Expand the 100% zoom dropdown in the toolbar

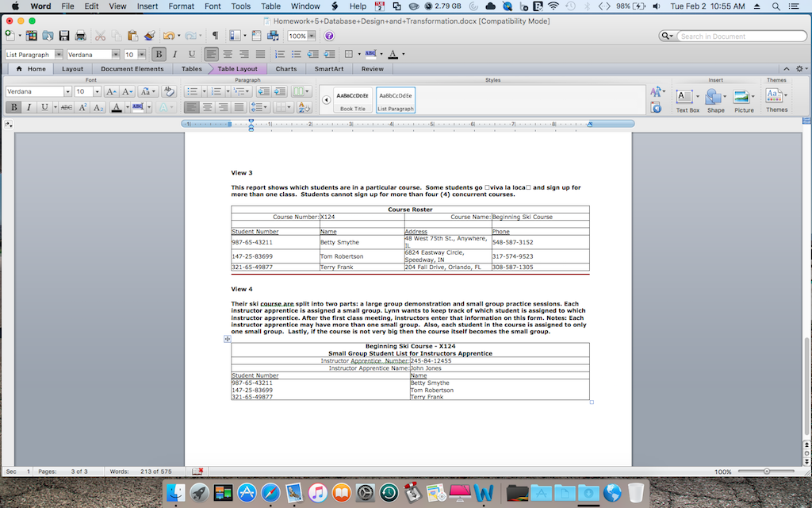[312, 36]
